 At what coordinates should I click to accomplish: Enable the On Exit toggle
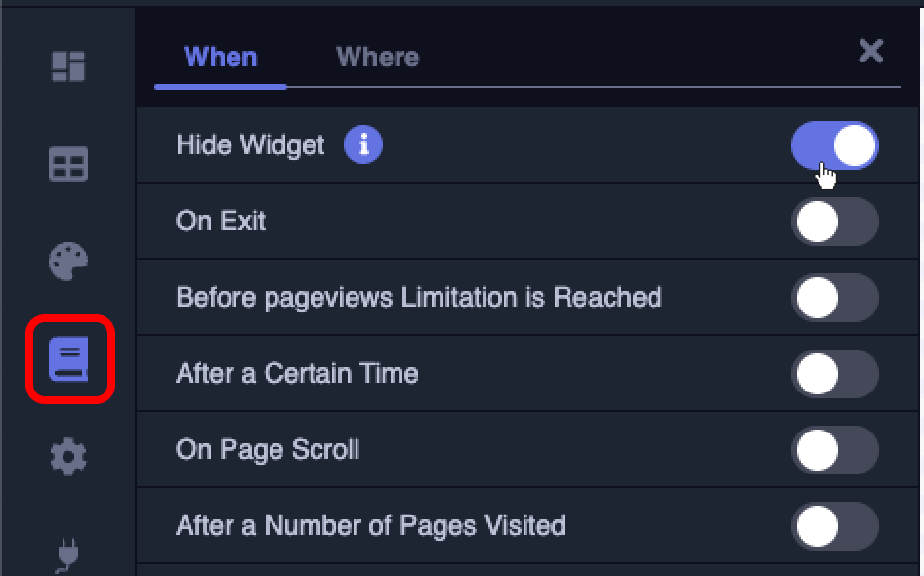click(834, 222)
